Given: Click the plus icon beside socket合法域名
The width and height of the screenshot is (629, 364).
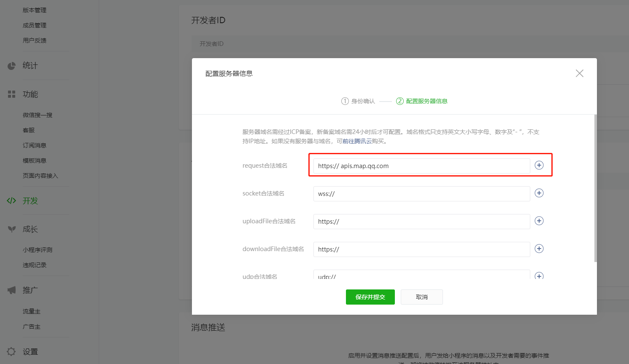Looking at the screenshot, I should (539, 193).
